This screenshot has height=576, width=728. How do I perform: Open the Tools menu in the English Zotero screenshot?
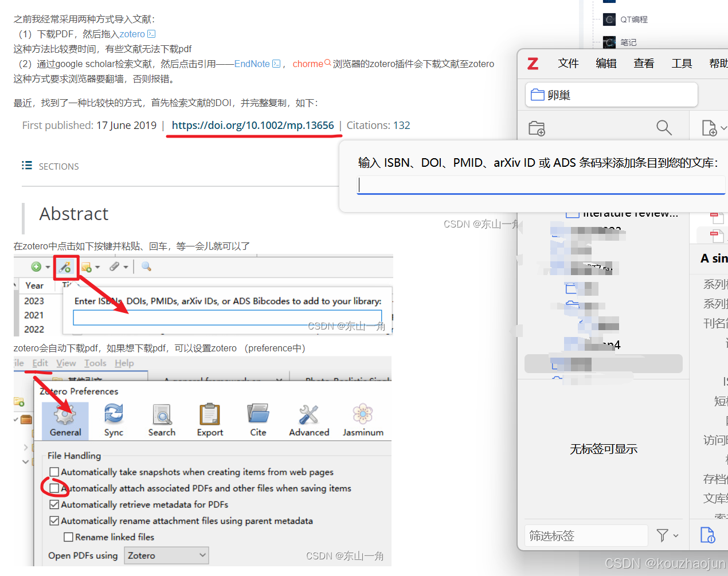(95, 363)
